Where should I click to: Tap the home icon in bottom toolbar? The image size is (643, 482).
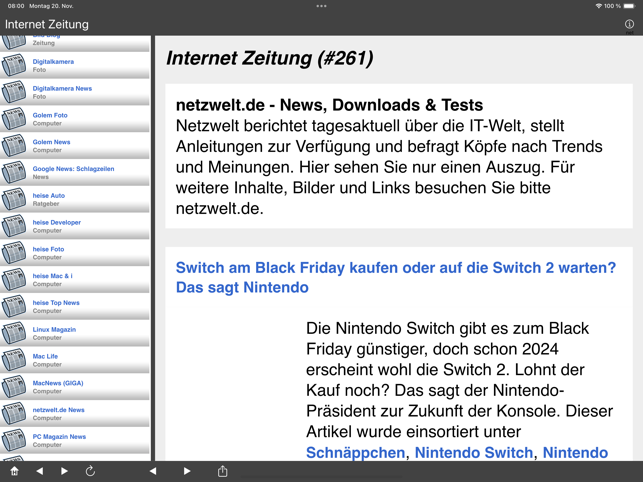pyautogui.click(x=14, y=471)
